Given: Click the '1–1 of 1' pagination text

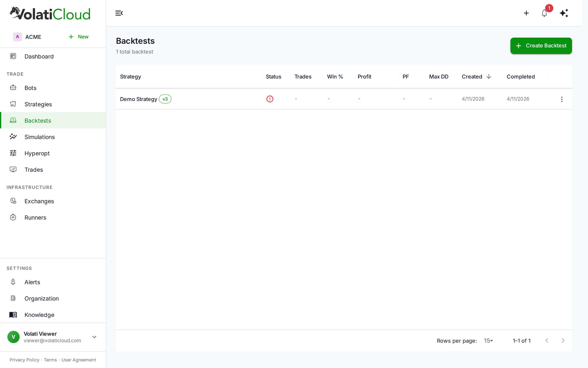Looking at the screenshot, I should (x=521, y=341).
